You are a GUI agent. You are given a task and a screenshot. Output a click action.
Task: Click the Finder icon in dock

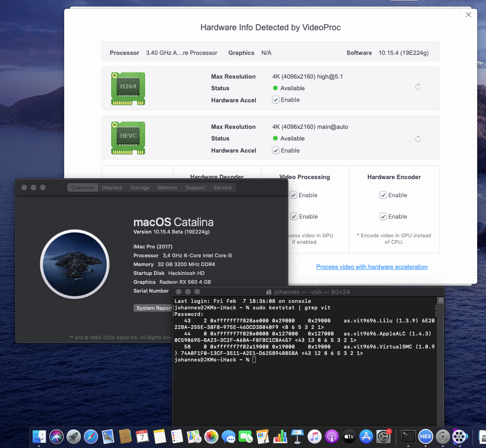tap(39, 436)
